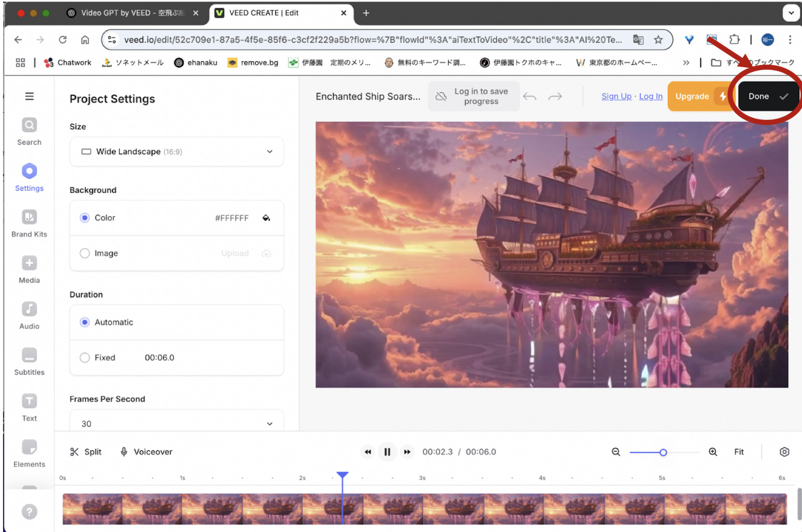Click the redo arrow
The height and width of the screenshot is (532, 802).
pyautogui.click(x=555, y=97)
